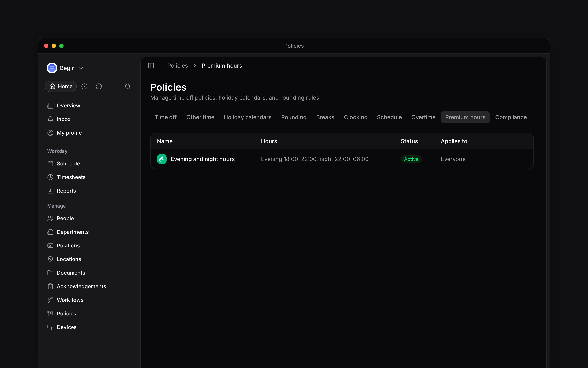Viewport: 588px width, 368px height.
Task: Click the Documents folder icon
Action: click(x=50, y=273)
